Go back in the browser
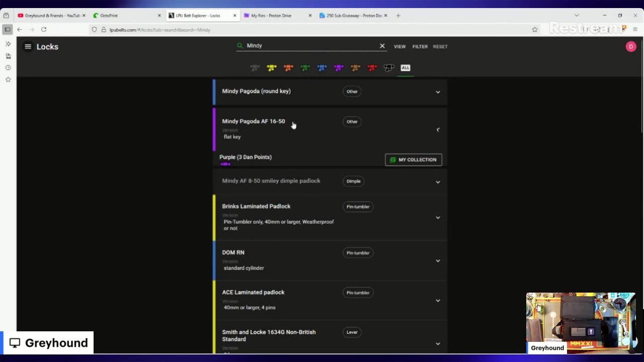Image resolution: width=644 pixels, height=362 pixels. coord(20,30)
